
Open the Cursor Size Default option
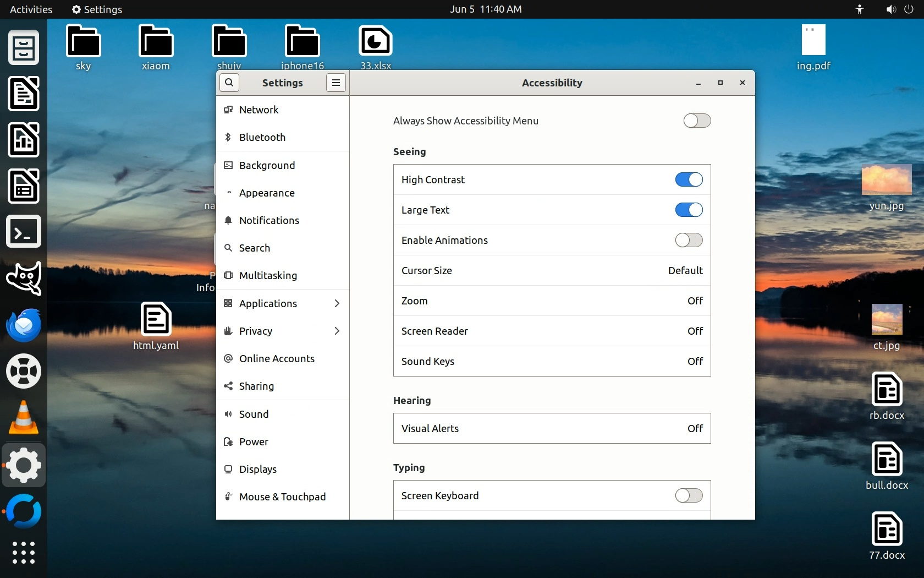pyautogui.click(x=685, y=270)
